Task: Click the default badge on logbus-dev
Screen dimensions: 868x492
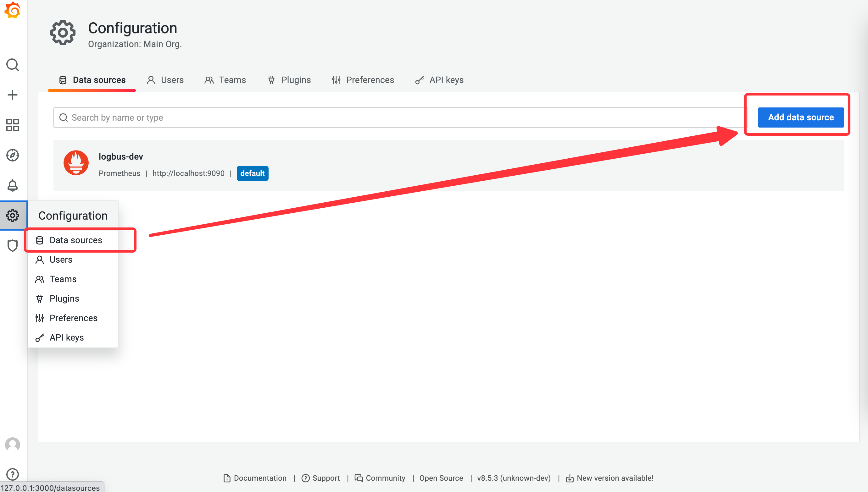Action: [x=252, y=173]
